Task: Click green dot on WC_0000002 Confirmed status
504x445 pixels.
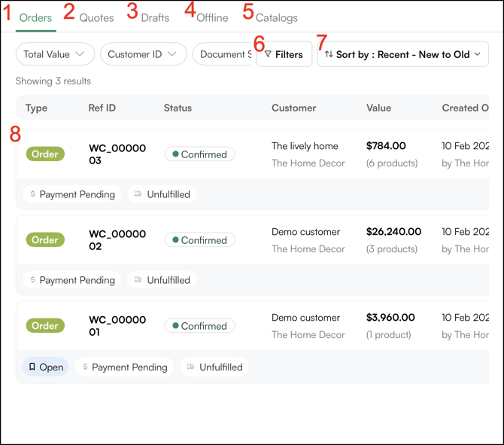Action: pyautogui.click(x=175, y=240)
